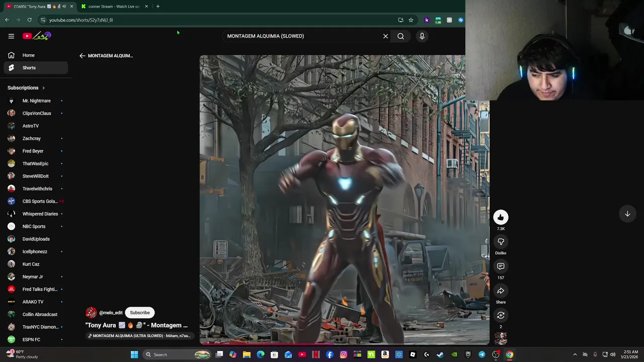Open the MONTAGEM ALQUIMIA (ULTRA SLOWED) sound link
Viewport: 644px width, 362px height.
pyautogui.click(x=139, y=336)
